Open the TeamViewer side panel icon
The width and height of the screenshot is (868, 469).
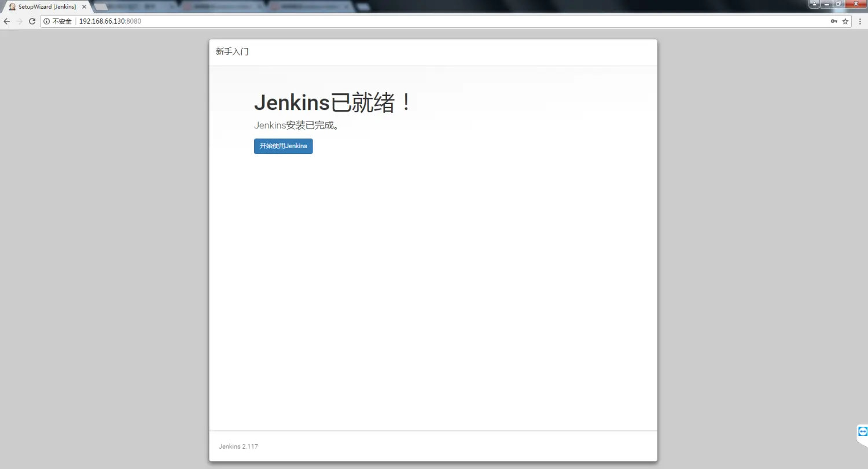pos(863,431)
